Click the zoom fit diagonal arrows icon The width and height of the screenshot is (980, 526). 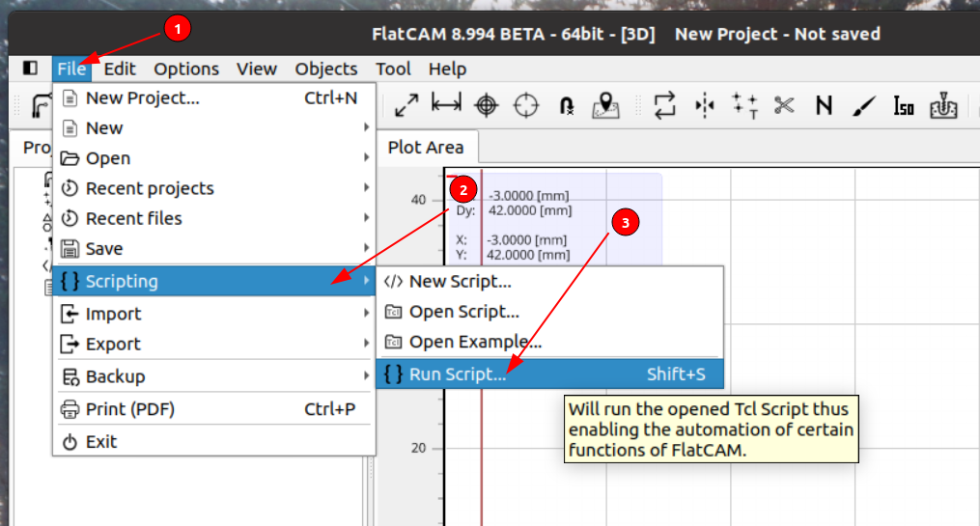click(x=406, y=105)
